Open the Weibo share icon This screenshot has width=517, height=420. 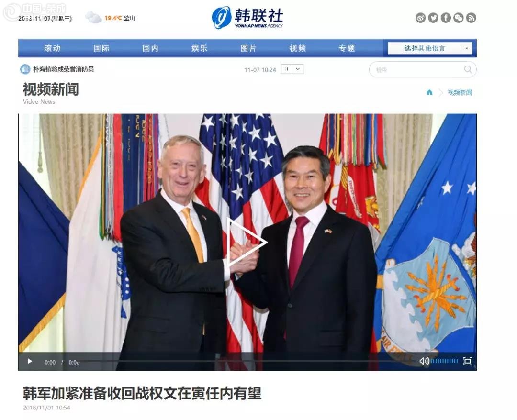tap(420, 18)
